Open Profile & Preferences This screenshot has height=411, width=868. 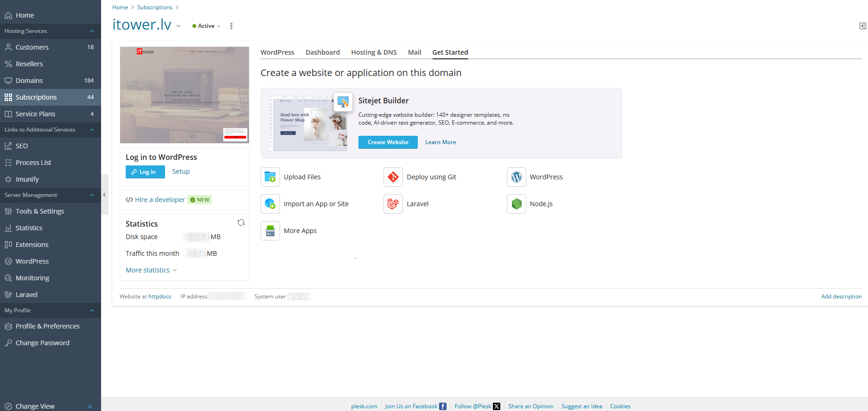[50, 326]
